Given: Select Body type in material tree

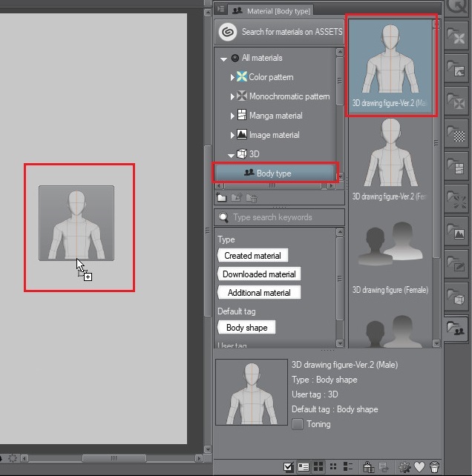Looking at the screenshot, I should [x=274, y=173].
